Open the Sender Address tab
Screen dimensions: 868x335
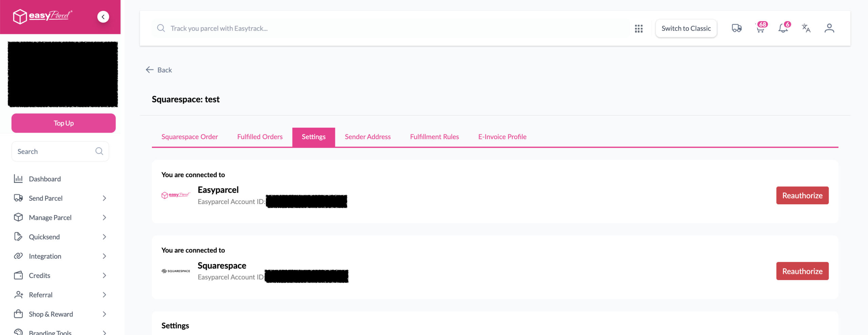[368, 137]
